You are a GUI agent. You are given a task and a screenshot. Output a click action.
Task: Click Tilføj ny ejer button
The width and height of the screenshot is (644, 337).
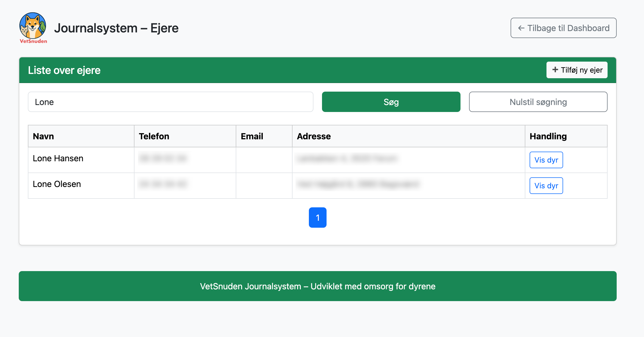click(577, 70)
